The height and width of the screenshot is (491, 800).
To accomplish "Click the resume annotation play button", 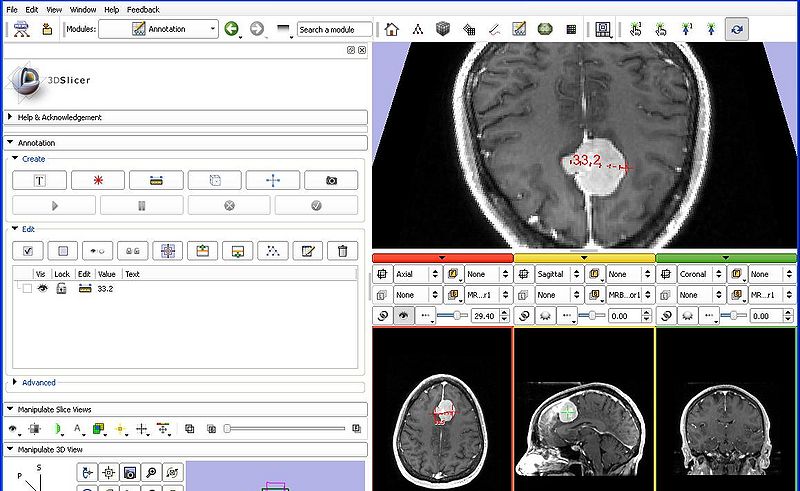I will click(54, 206).
